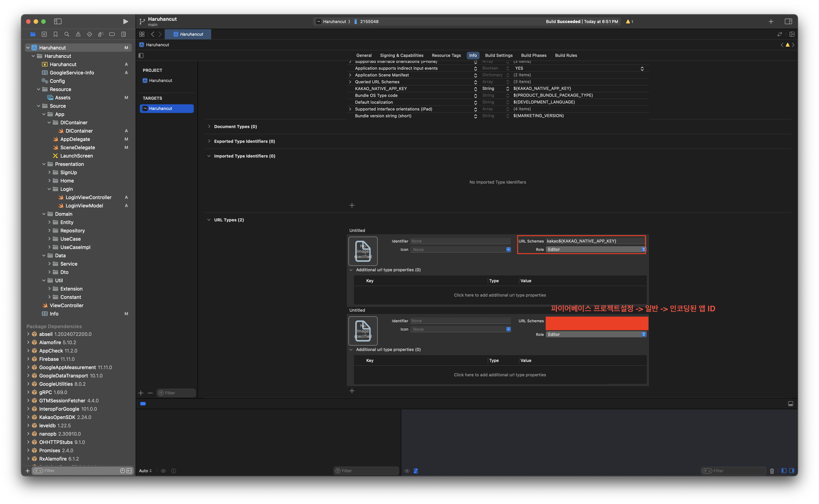Open the Find navigator magnifier icon

(67, 34)
